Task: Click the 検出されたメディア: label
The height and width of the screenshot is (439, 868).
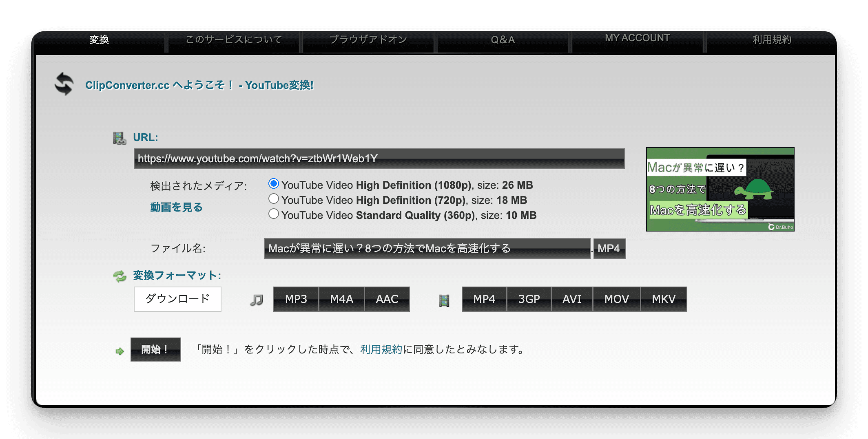Action: click(198, 186)
